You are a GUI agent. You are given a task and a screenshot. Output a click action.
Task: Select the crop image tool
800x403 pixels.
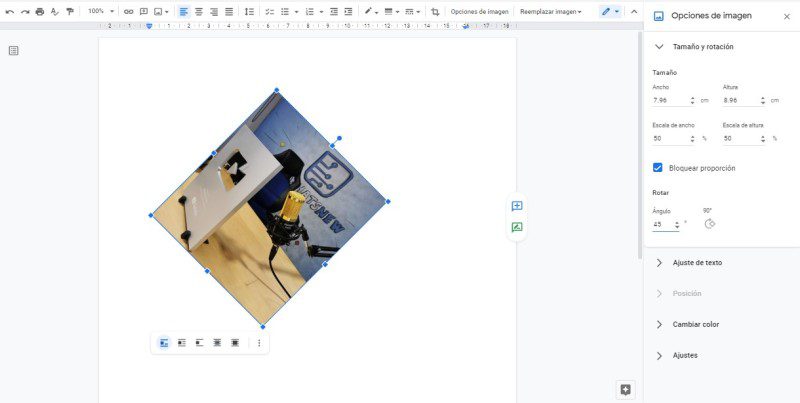click(x=435, y=11)
